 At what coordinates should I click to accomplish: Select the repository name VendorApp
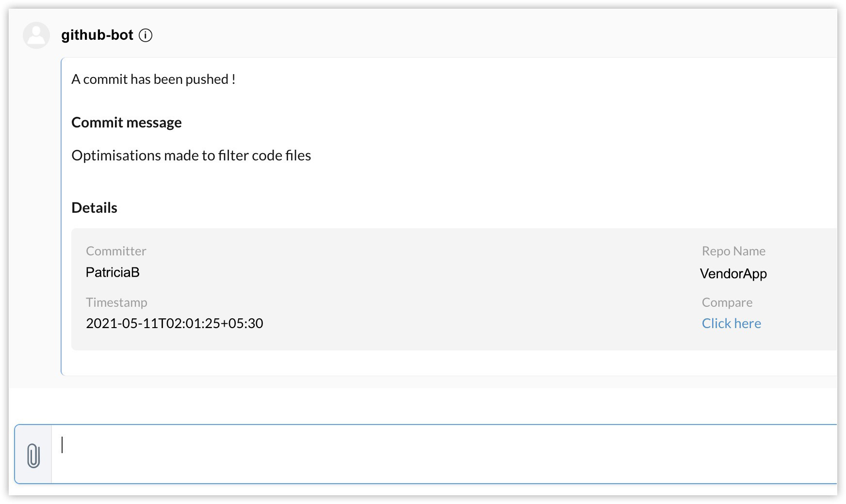click(x=733, y=274)
